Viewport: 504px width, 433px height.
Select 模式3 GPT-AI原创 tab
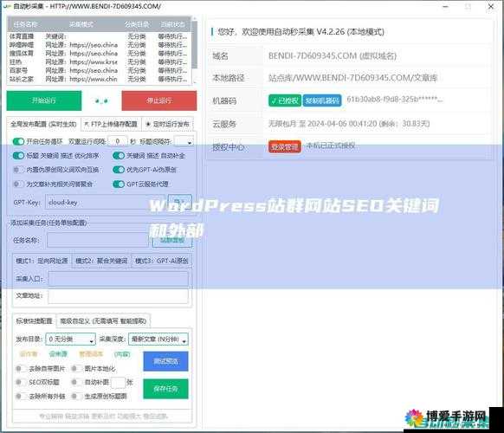[162, 261]
